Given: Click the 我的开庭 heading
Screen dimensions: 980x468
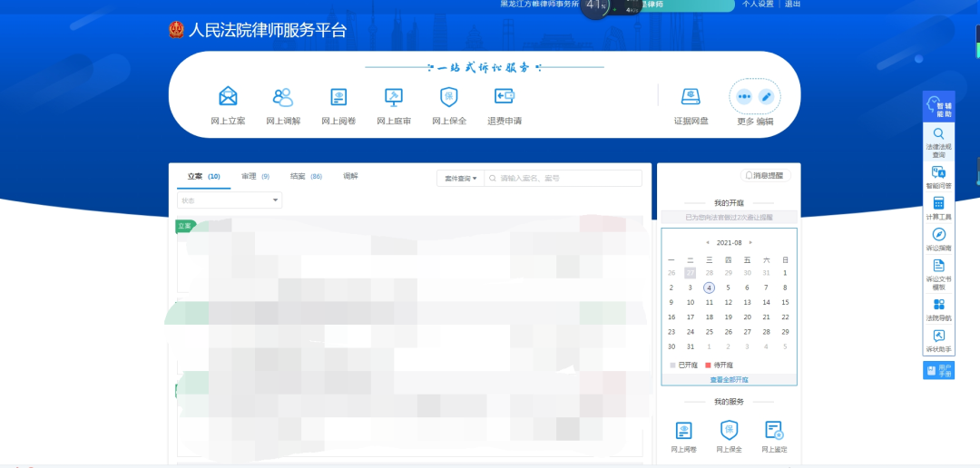Looking at the screenshot, I should [x=729, y=203].
